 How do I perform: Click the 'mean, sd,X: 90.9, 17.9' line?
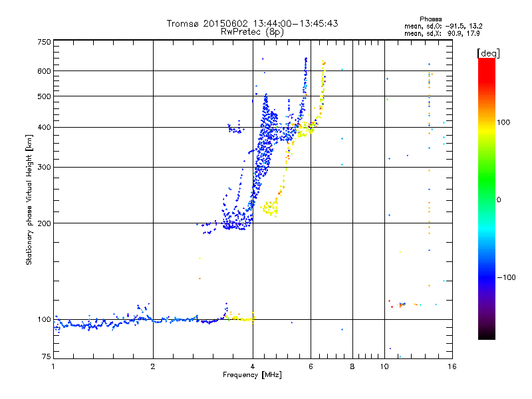(442, 33)
